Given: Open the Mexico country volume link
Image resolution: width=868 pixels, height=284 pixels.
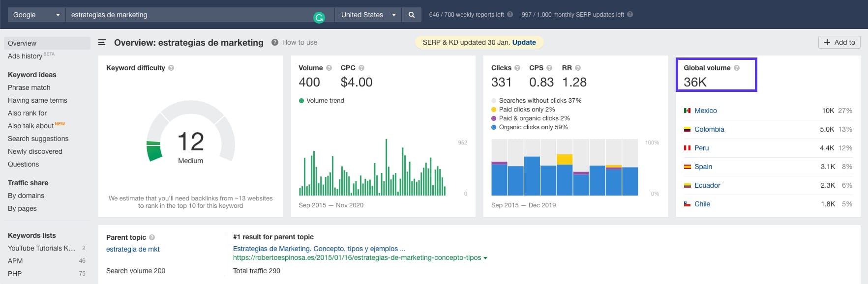Looking at the screenshot, I should tap(705, 111).
